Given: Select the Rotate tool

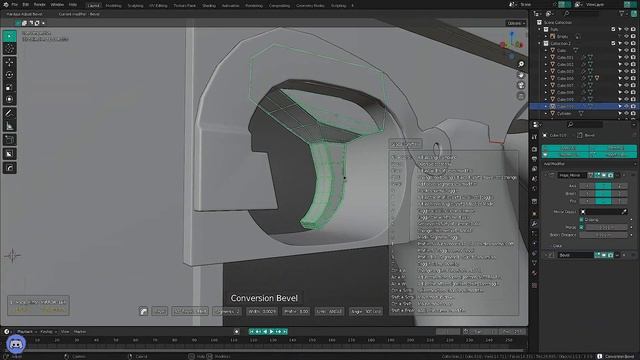Looking at the screenshot, I should [x=9, y=75].
